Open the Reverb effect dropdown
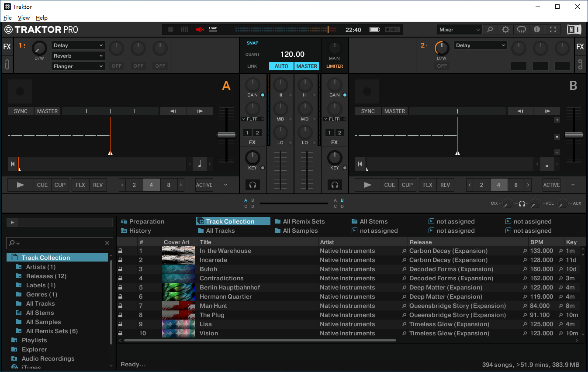588x372 pixels. 78,56
